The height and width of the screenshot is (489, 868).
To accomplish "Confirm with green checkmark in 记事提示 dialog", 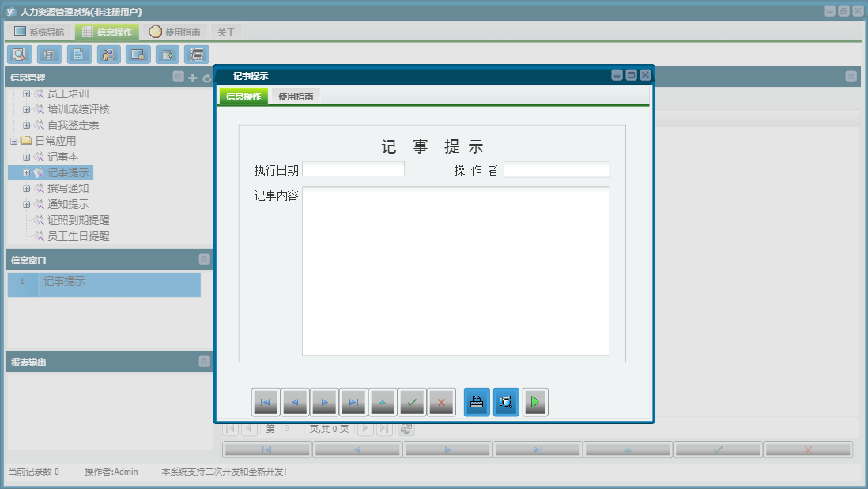I will [x=412, y=402].
